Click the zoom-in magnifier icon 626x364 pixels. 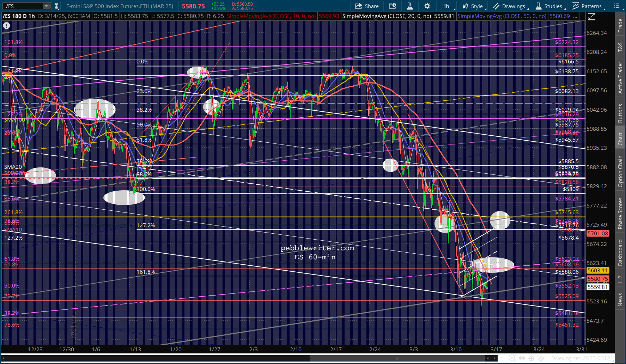coord(512,358)
